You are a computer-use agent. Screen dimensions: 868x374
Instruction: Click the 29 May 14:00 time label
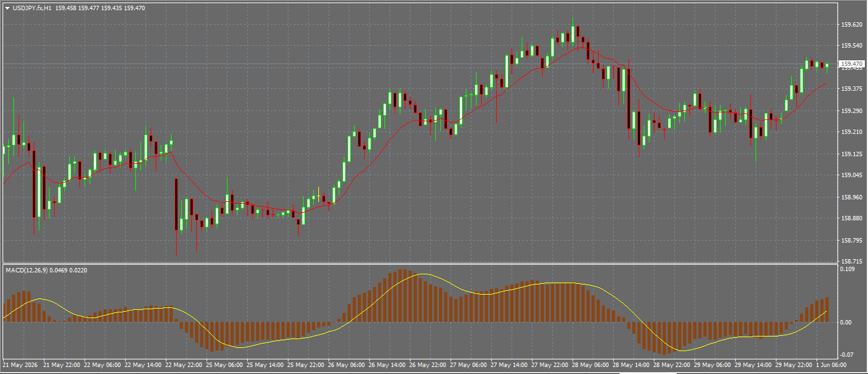click(x=754, y=366)
